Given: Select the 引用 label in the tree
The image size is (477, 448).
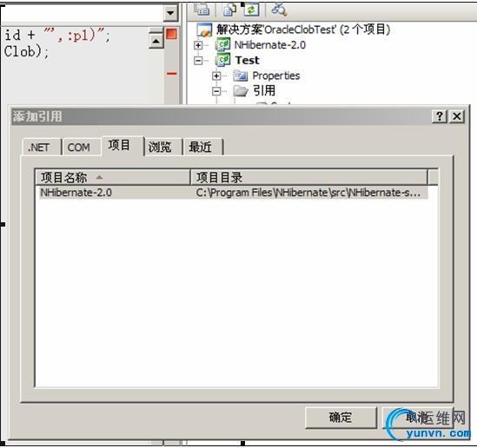Looking at the screenshot, I should [x=264, y=90].
